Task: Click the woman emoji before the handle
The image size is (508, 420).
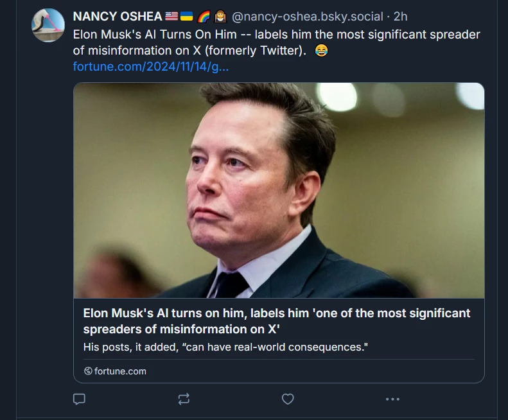Action: tap(220, 17)
